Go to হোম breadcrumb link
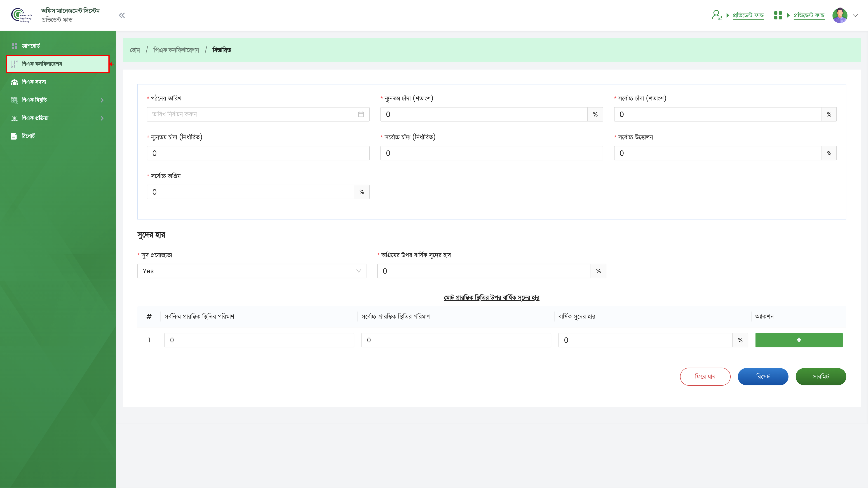Image resolution: width=868 pixels, height=488 pixels. pos(135,50)
